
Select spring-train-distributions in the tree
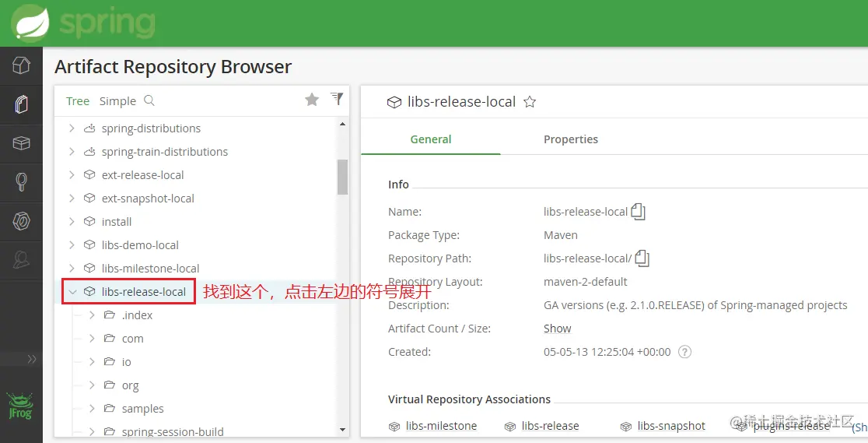tap(164, 151)
